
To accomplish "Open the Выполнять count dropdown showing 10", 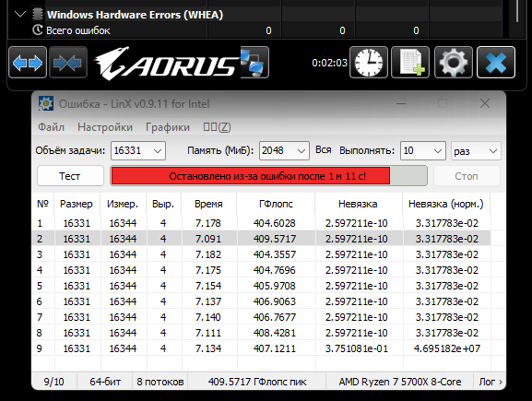I will pyautogui.click(x=423, y=150).
